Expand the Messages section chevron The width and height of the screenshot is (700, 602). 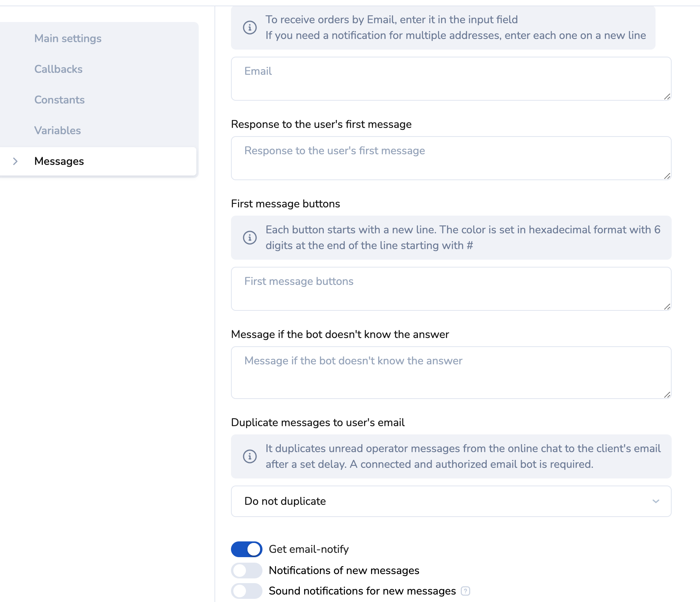click(x=15, y=161)
